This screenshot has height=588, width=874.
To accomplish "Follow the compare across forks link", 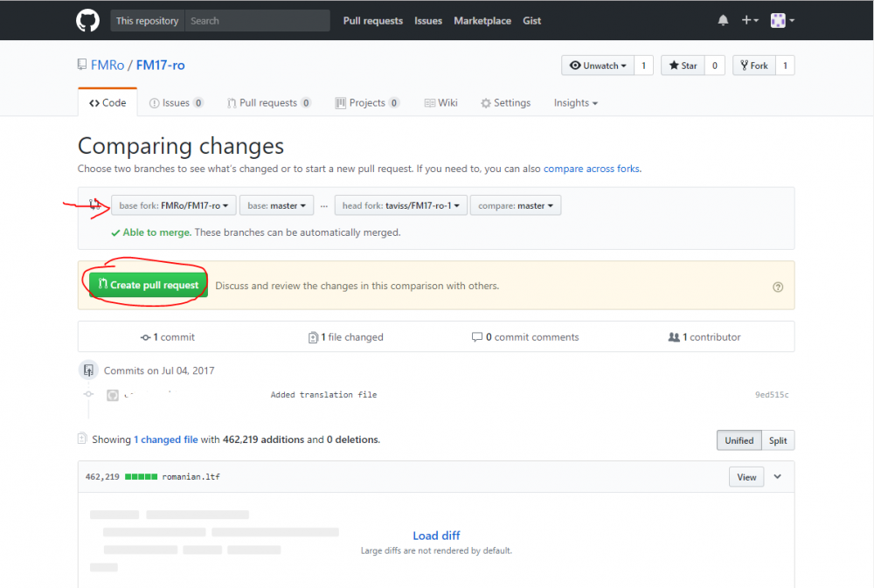I will 592,169.
